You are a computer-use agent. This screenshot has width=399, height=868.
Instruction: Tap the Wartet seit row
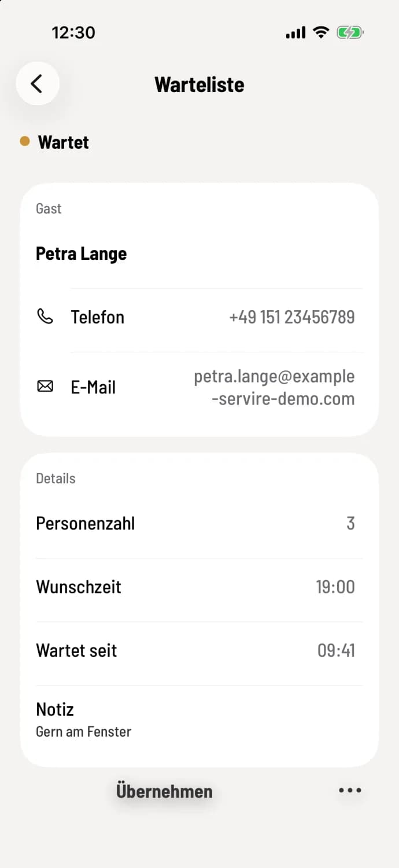(x=199, y=650)
